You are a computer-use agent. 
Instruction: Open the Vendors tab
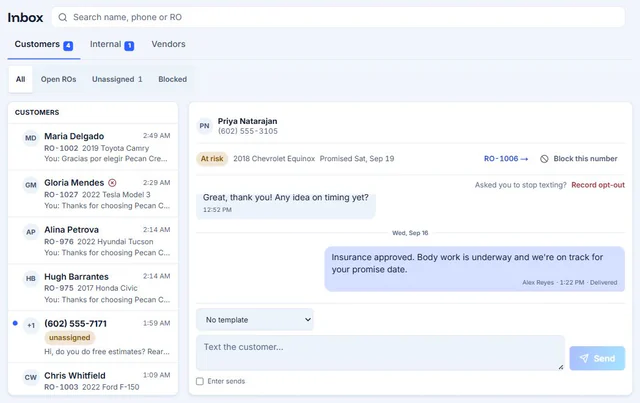(x=169, y=44)
